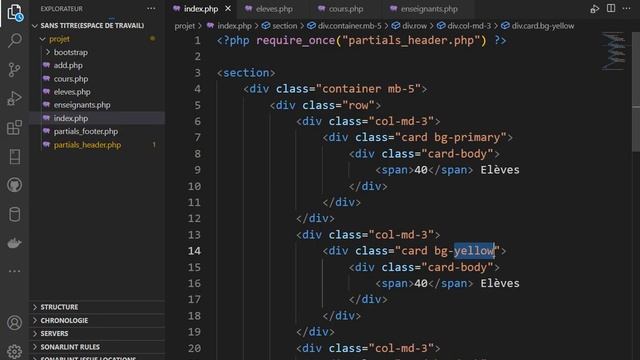The height and width of the screenshot is (360, 640).
Task: Expand the SONARLINT RULES section
Action: pos(97,347)
